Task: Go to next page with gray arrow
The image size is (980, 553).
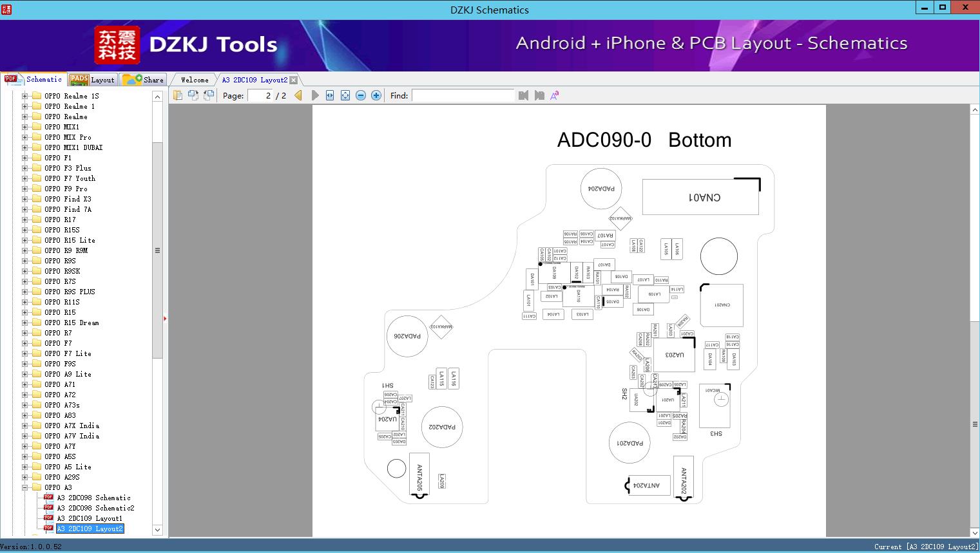Action: (314, 95)
